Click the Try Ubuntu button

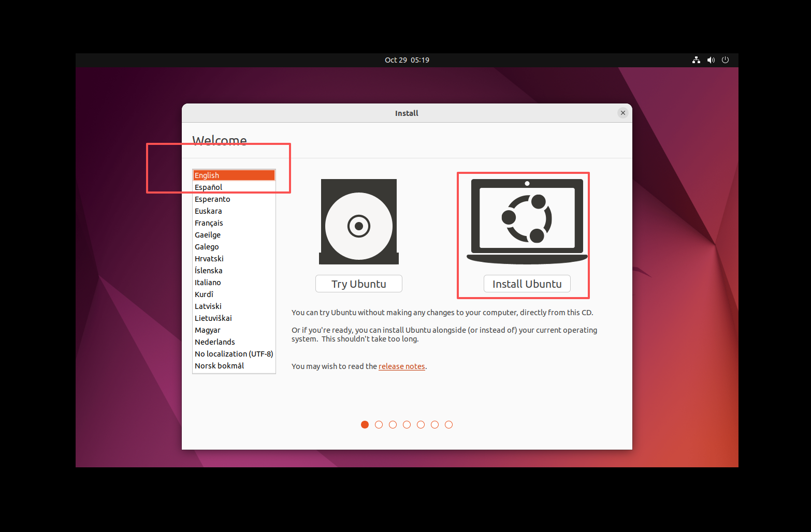click(359, 284)
